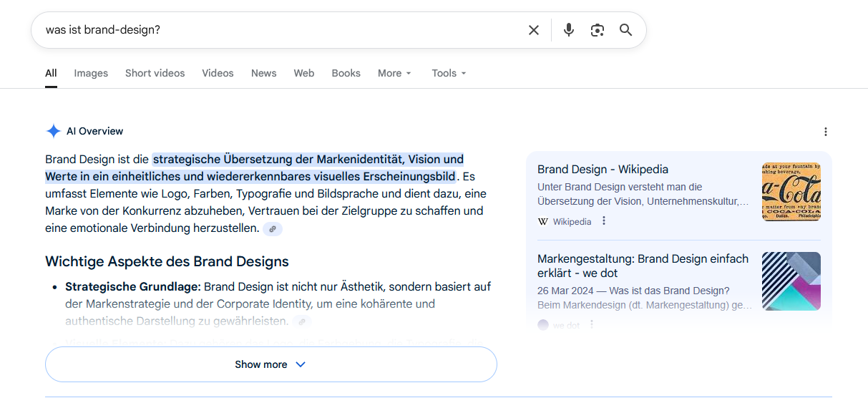
Task: Click the we dot geometric thumbnail
Action: click(x=791, y=281)
